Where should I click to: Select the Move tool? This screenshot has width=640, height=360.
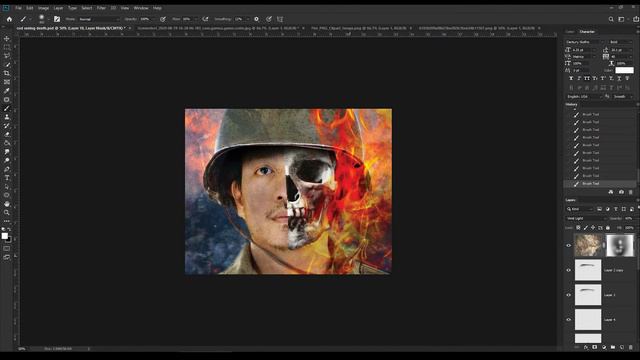(7, 38)
